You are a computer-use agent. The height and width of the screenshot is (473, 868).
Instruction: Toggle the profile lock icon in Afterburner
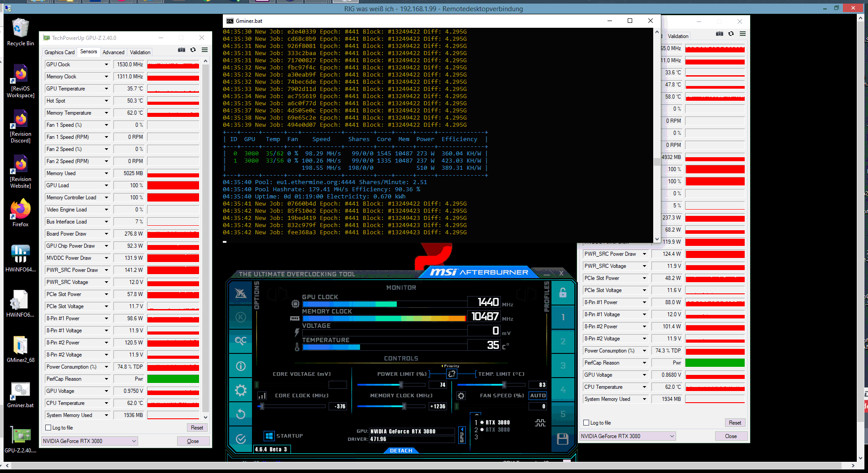coord(563,293)
